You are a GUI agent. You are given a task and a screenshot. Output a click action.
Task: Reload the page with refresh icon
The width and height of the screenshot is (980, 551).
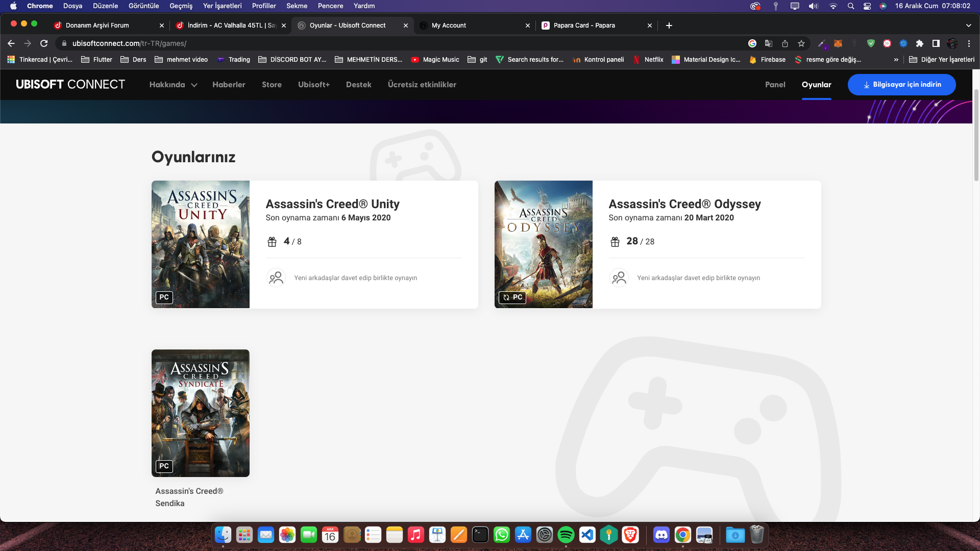click(44, 43)
